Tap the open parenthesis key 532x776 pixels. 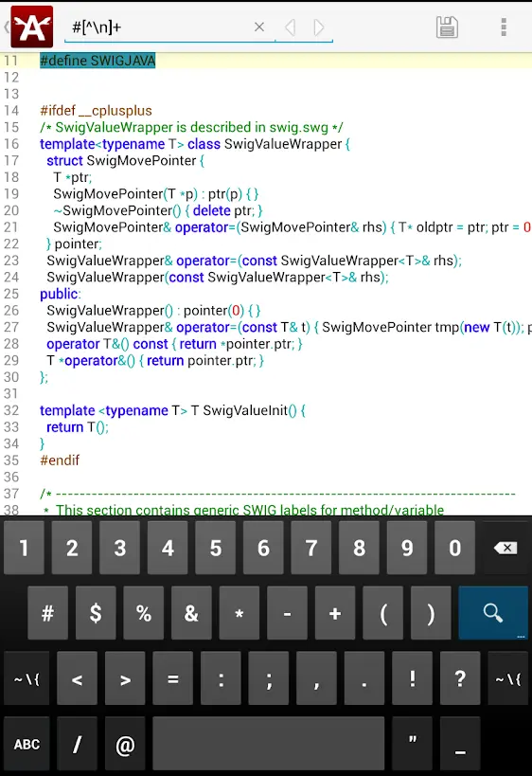(383, 613)
